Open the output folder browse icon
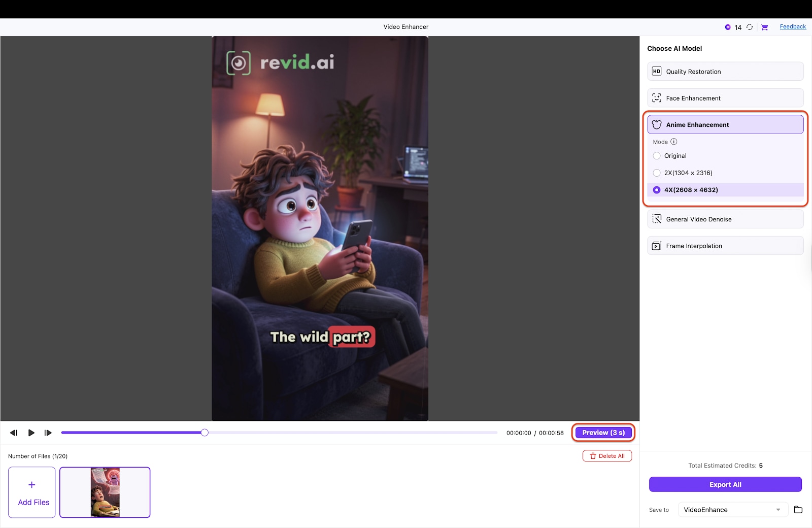Screen dimensions: 812x528 pyautogui.click(x=798, y=510)
